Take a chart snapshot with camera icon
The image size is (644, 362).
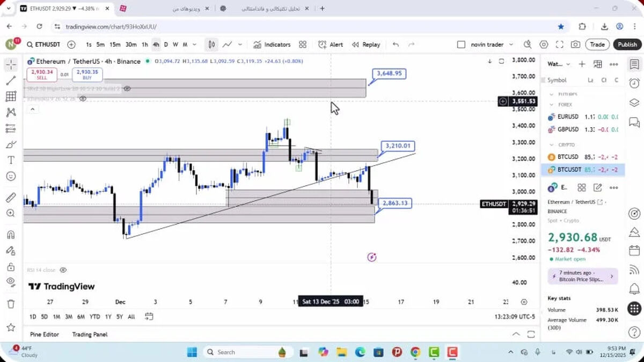(x=575, y=45)
